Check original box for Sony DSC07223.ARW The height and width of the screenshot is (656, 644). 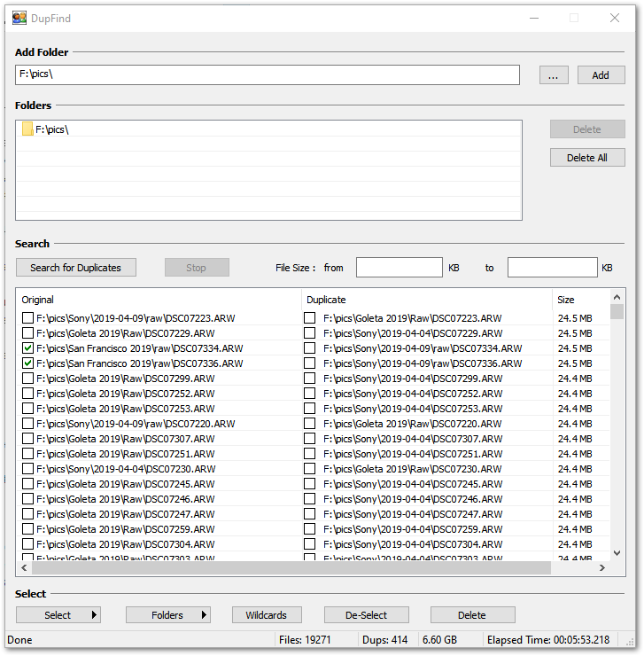(28, 318)
